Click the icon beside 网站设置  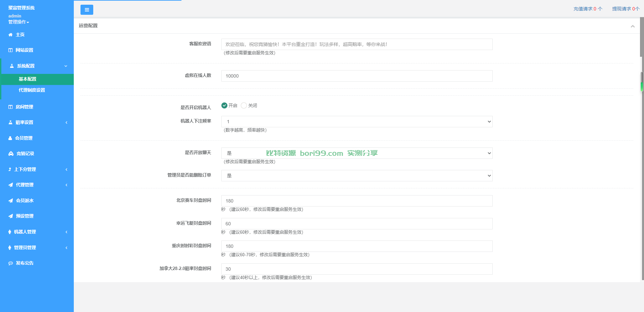10,50
